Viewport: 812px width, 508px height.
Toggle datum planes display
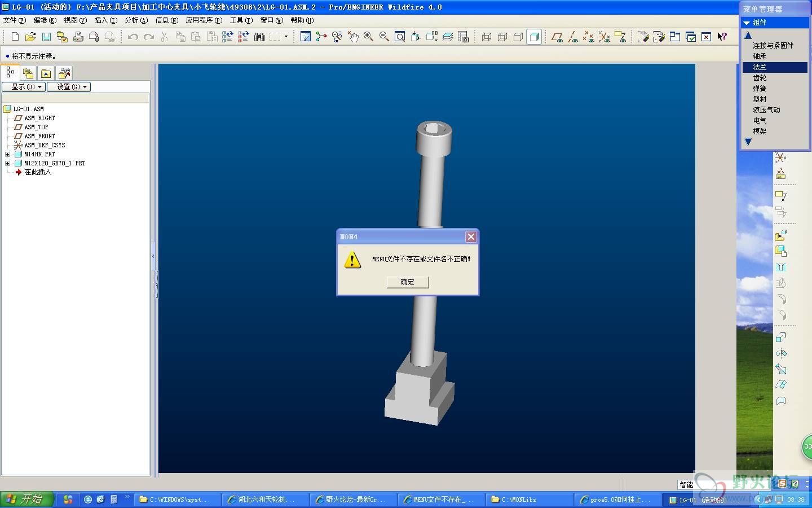(557, 37)
